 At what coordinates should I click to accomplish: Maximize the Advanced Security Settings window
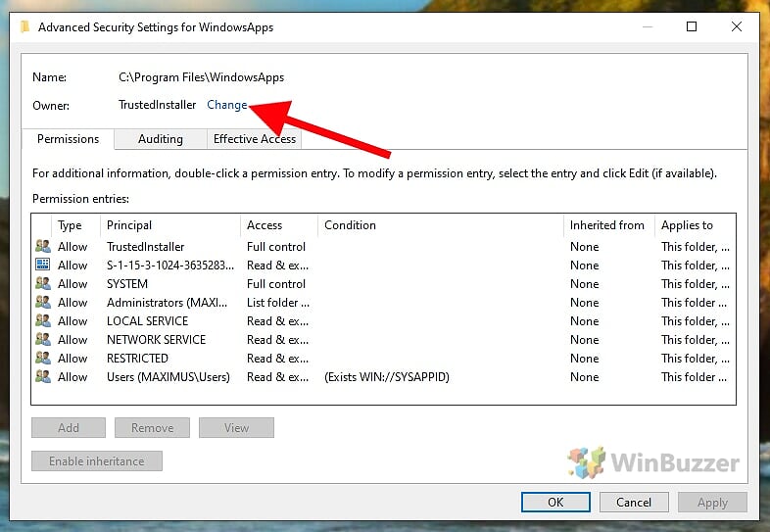pyautogui.click(x=692, y=26)
